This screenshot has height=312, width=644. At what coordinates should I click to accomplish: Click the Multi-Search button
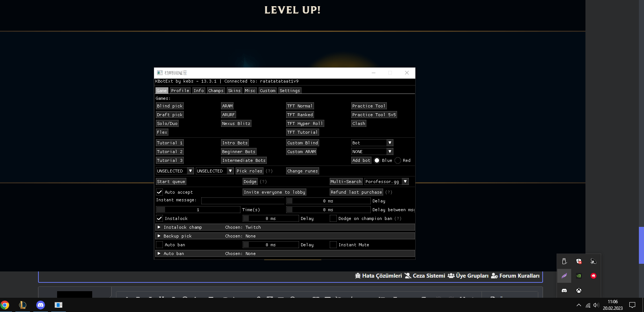pyautogui.click(x=346, y=182)
